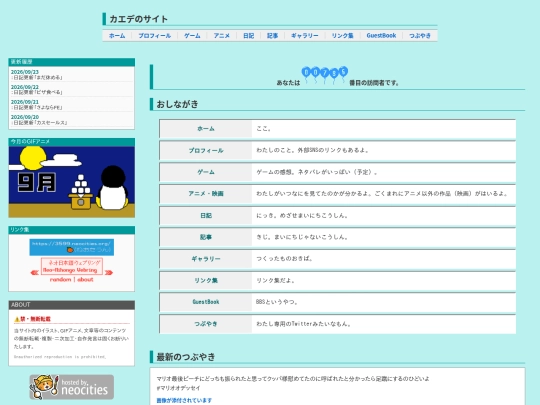The width and height of the screenshot is (540, 405).
Task: Select つぶやき in the top navigation bar
Action: [x=420, y=36]
